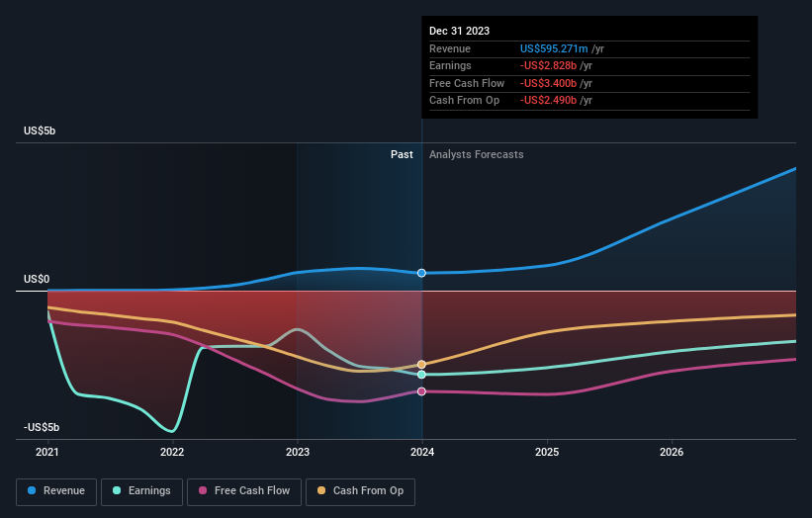Click the Revenue value US$595.271m in tooltip
The width and height of the screenshot is (812, 518).
coord(554,48)
